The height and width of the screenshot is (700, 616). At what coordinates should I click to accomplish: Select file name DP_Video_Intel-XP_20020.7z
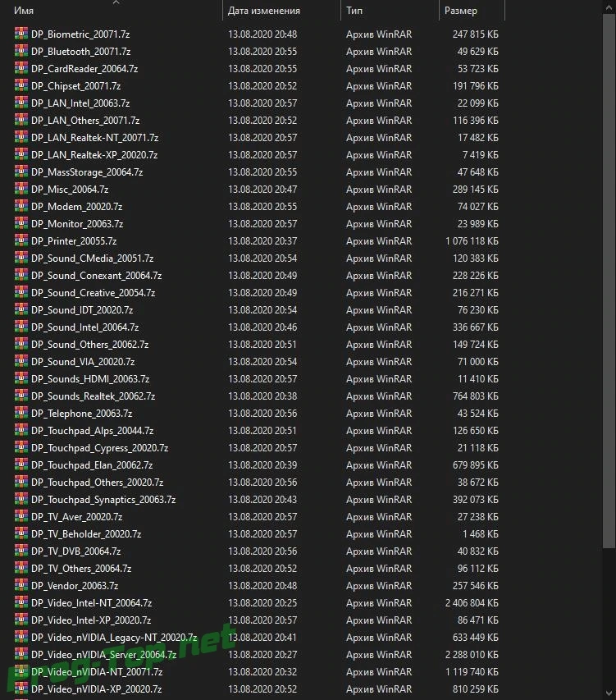(91, 620)
